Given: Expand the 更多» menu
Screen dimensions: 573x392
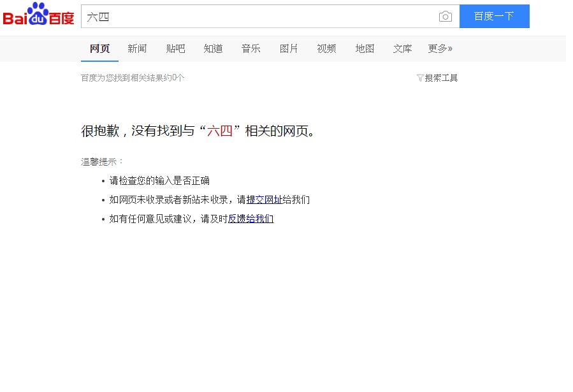Looking at the screenshot, I should [x=440, y=48].
